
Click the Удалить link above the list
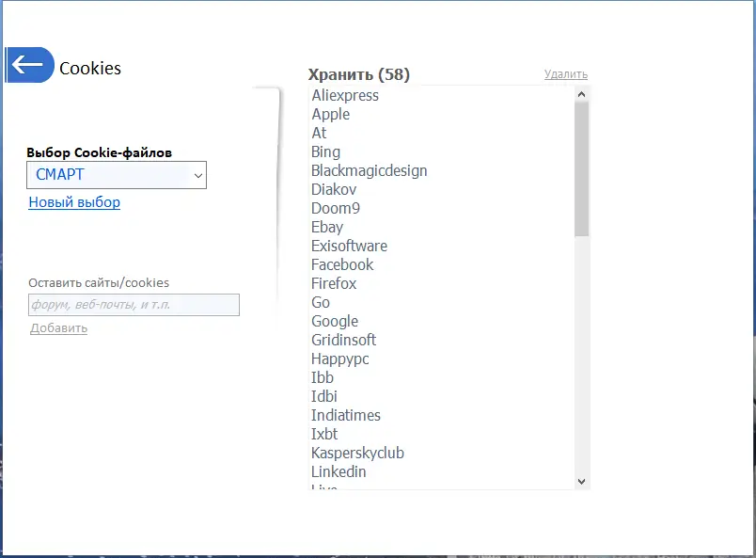tap(565, 74)
